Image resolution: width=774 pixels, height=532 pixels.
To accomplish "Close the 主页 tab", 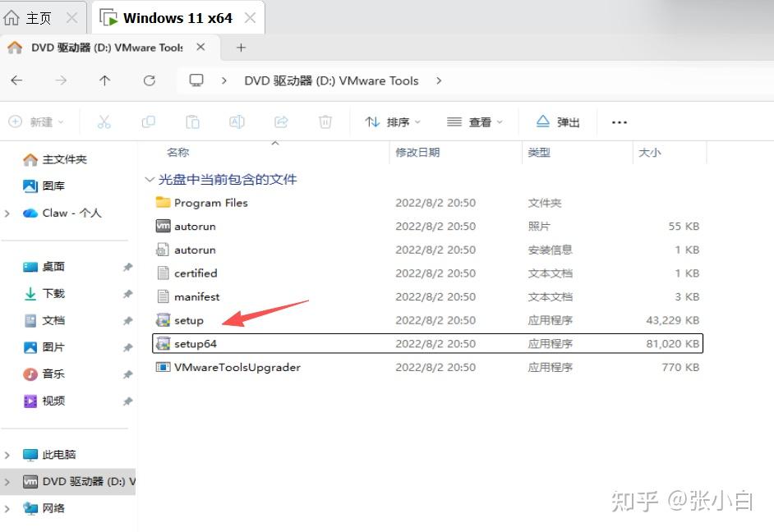I will tap(72, 18).
